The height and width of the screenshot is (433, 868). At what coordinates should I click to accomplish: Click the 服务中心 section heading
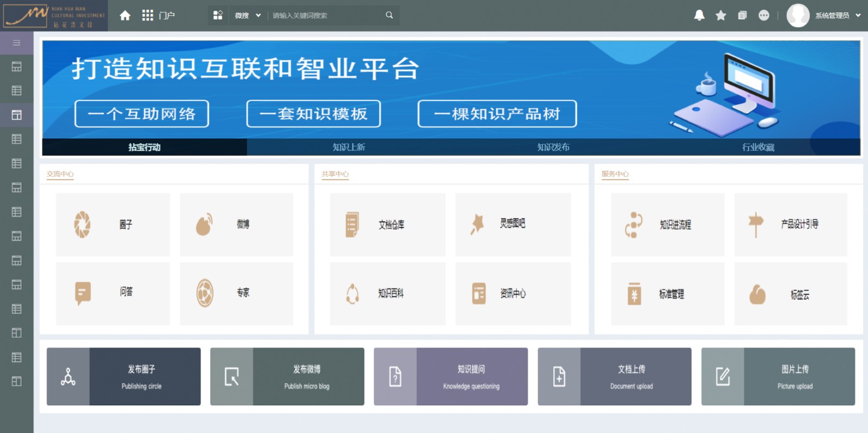(615, 174)
